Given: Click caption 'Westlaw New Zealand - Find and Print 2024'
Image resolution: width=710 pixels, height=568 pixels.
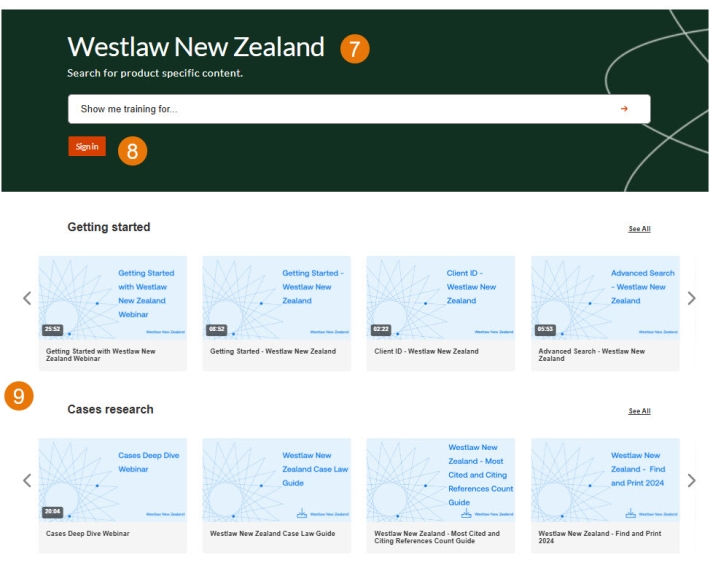Looking at the screenshot, I should [600, 537].
